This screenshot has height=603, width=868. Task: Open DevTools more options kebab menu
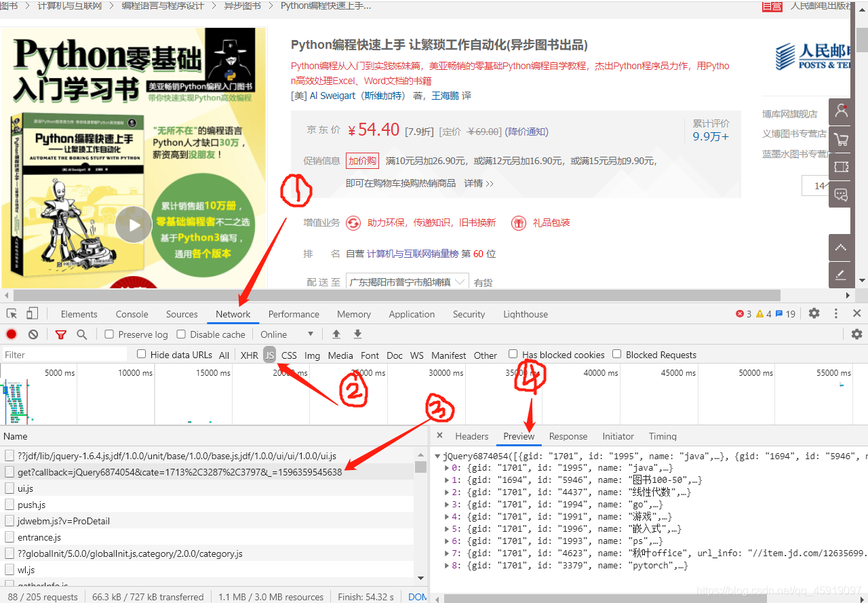pyautogui.click(x=836, y=313)
